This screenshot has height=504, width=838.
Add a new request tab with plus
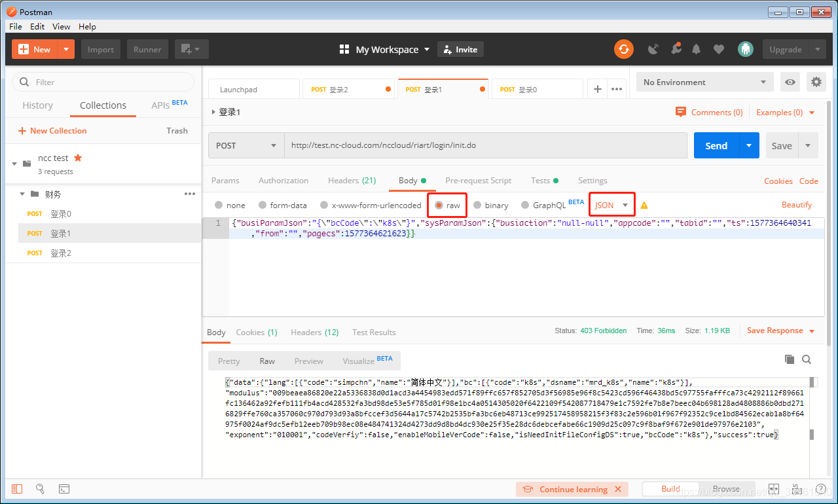[597, 89]
